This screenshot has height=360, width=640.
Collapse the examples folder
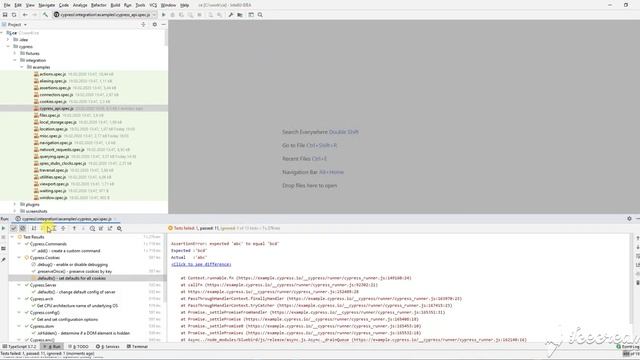pyautogui.click(x=22, y=67)
